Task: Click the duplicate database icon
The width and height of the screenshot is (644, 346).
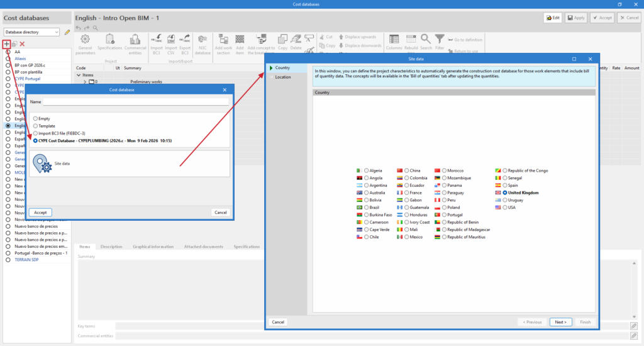Action: click(x=14, y=44)
